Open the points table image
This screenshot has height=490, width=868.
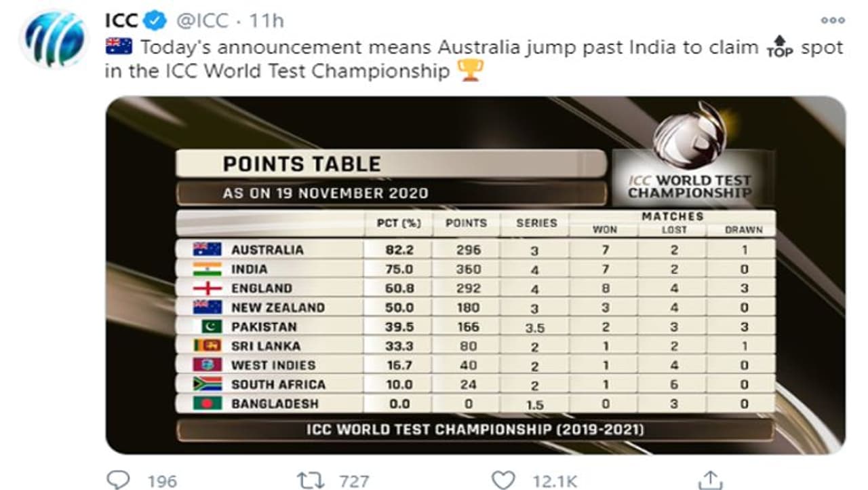tap(475, 275)
